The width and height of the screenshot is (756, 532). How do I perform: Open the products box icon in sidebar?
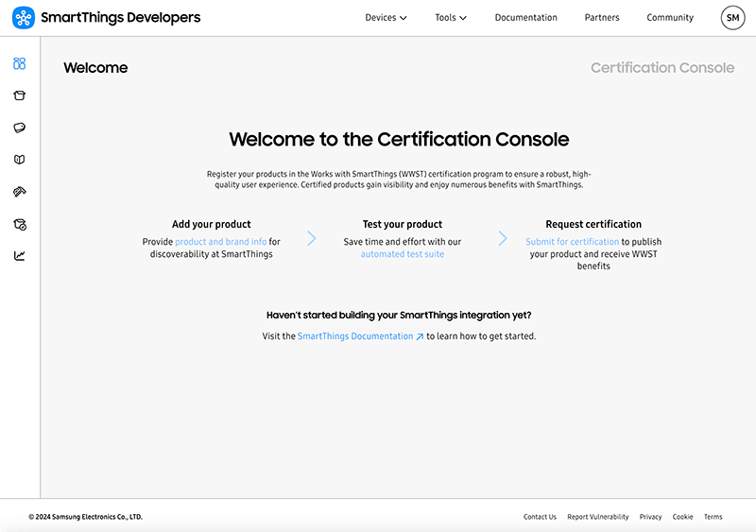coord(19,95)
